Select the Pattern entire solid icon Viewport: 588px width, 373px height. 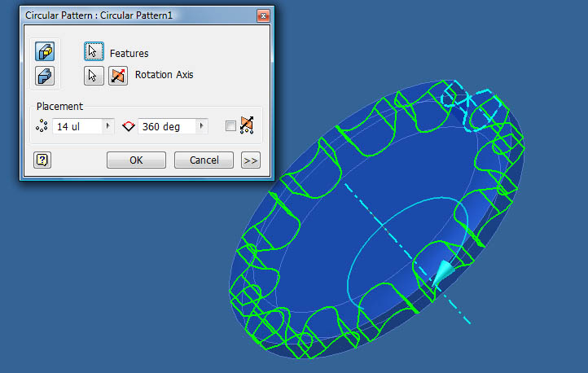[x=45, y=76]
